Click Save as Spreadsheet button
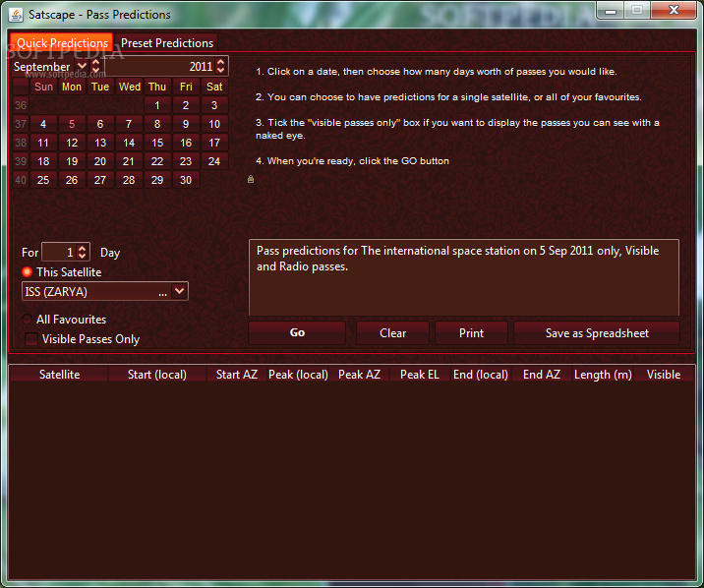 click(x=597, y=333)
